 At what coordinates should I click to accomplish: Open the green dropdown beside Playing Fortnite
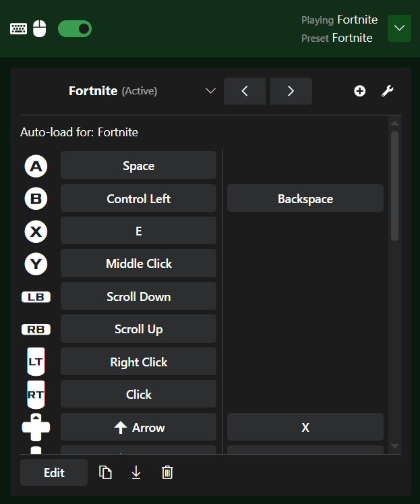(x=399, y=28)
